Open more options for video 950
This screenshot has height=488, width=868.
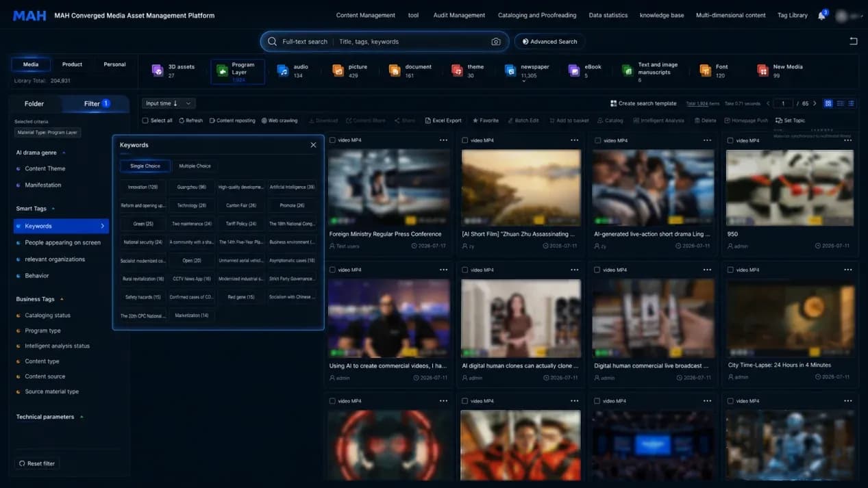848,140
